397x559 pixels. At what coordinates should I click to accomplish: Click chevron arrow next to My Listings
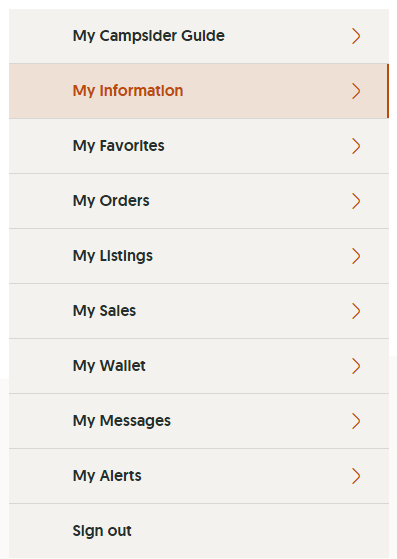click(x=356, y=256)
